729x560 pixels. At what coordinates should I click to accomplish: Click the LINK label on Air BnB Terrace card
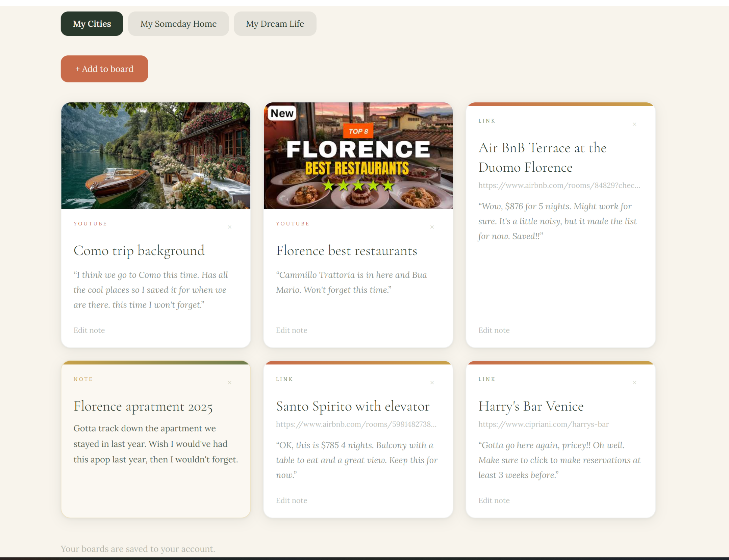(x=487, y=121)
